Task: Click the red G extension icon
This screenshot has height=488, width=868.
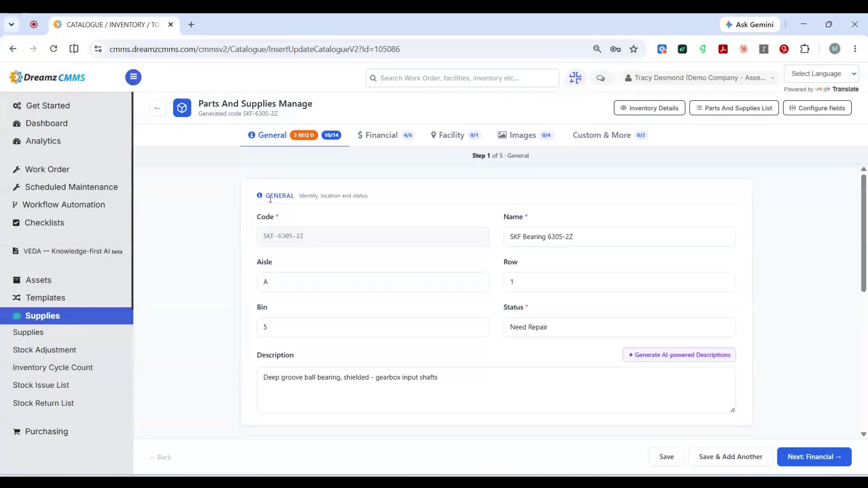Action: pyautogui.click(x=784, y=49)
